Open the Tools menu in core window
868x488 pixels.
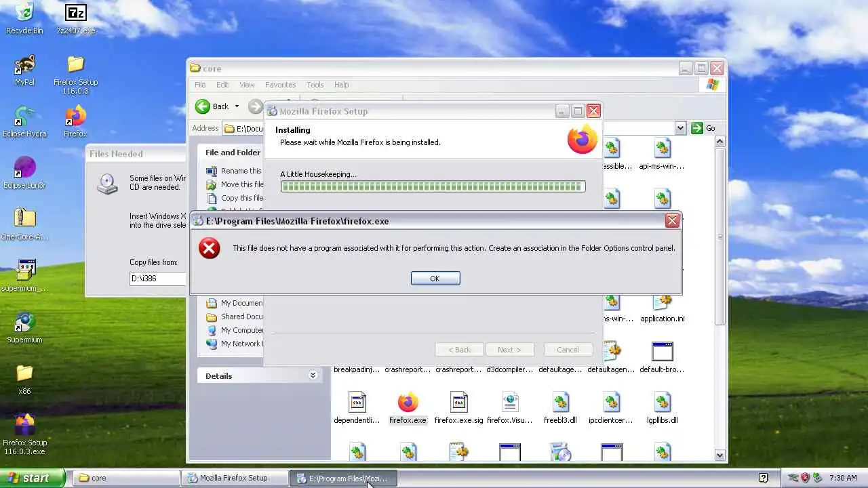point(315,85)
